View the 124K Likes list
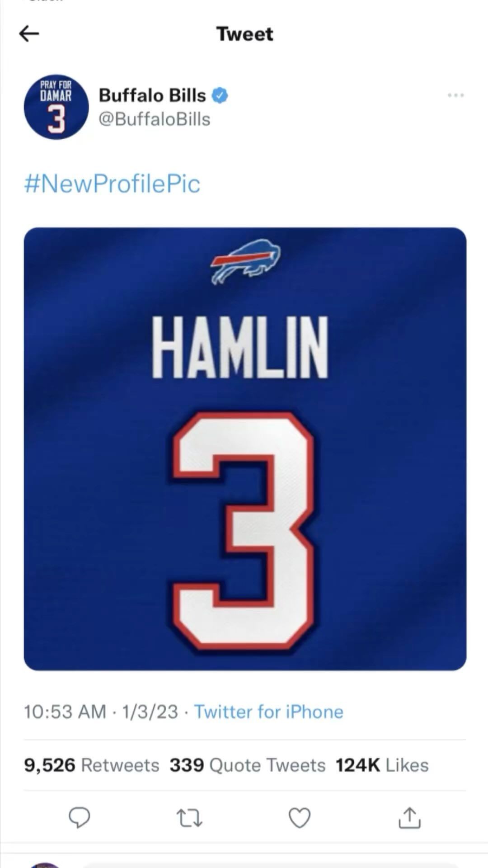This screenshot has width=488, height=868. click(x=382, y=765)
